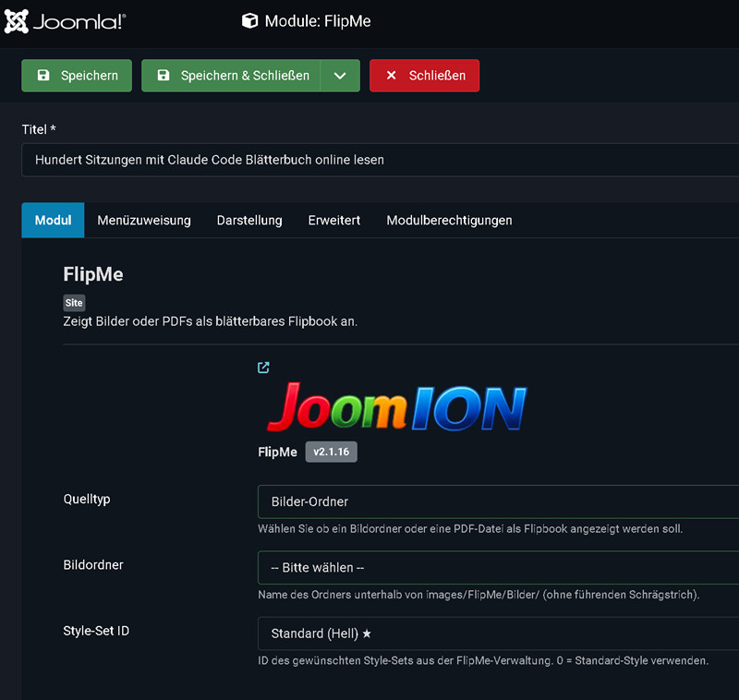
Task: Edit the Titel input field
Action: coord(381,160)
